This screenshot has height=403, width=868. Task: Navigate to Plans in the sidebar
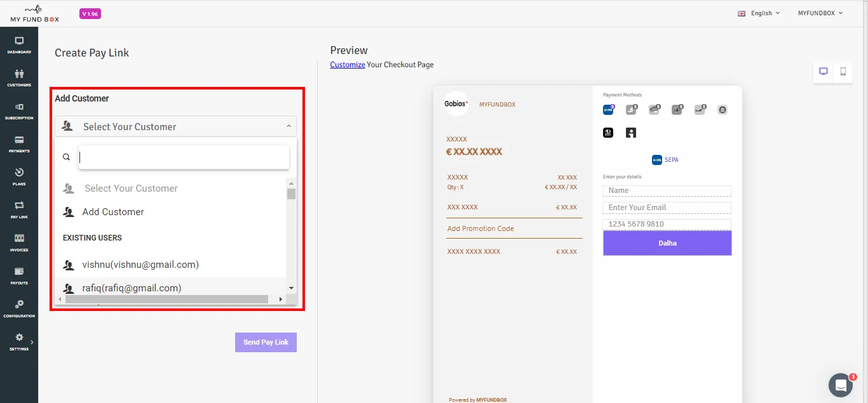(19, 177)
